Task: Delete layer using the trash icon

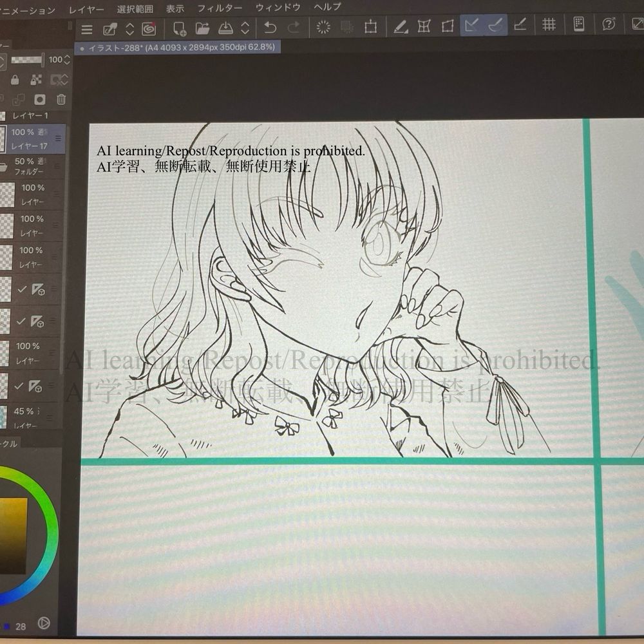Action: [x=61, y=99]
